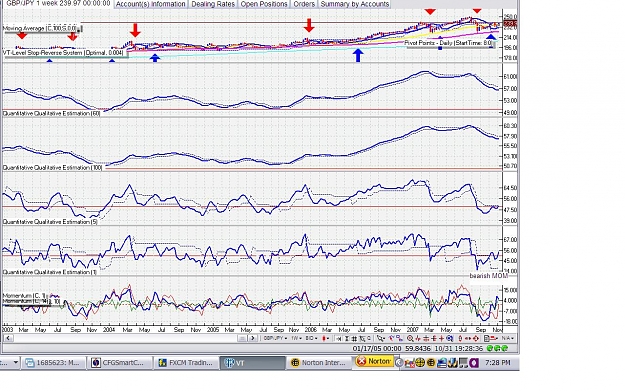Click the blue connected-boxes tool icon
Viewport: 625px width, 391px height.
pos(399,338)
